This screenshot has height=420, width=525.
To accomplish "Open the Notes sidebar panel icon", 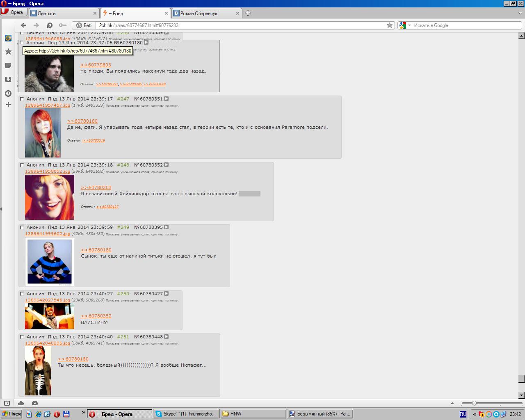I will point(8,65).
